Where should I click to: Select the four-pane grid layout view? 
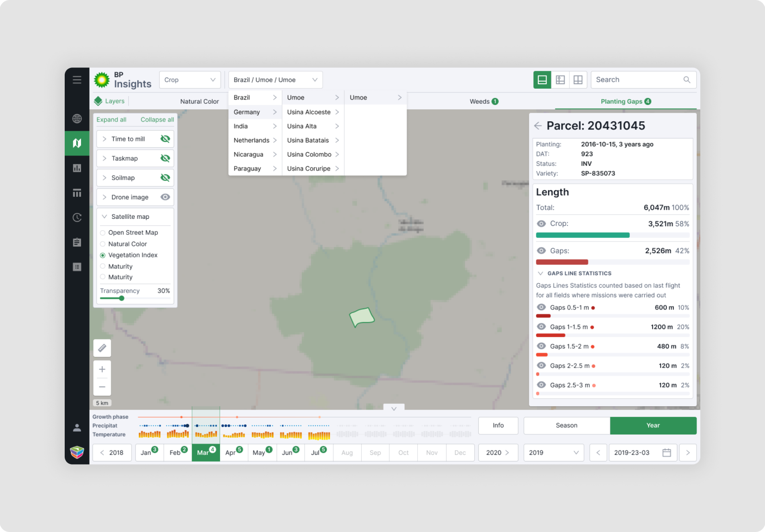tap(578, 80)
